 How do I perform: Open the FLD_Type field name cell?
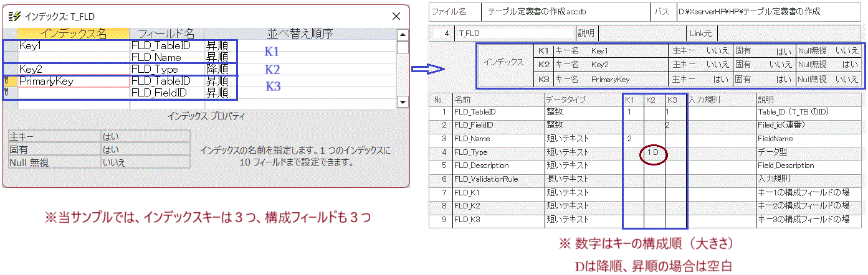tap(166, 69)
